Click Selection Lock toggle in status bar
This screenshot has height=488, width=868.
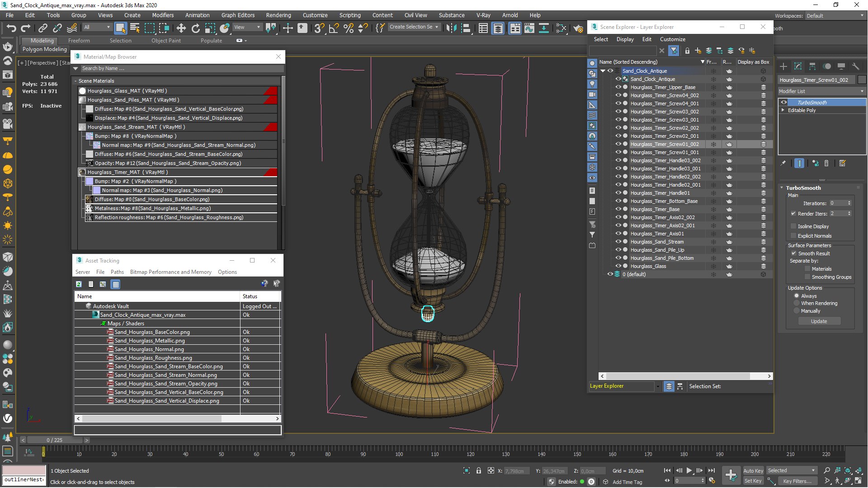click(x=479, y=471)
